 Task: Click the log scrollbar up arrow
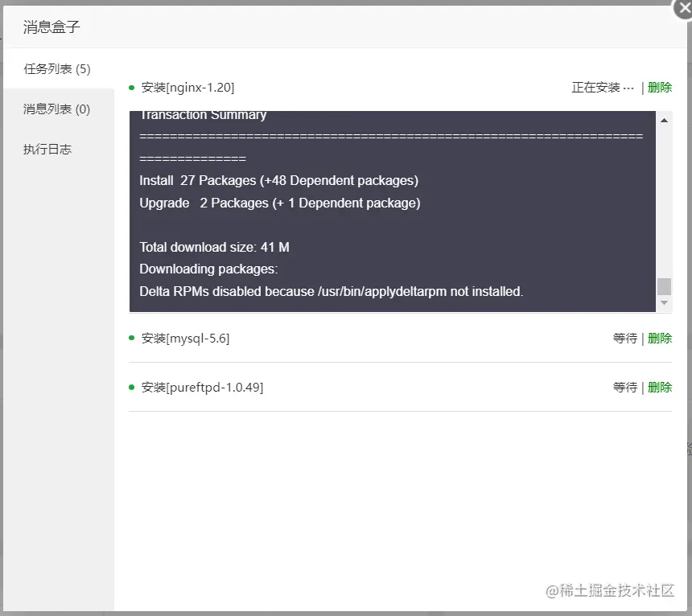tap(664, 121)
